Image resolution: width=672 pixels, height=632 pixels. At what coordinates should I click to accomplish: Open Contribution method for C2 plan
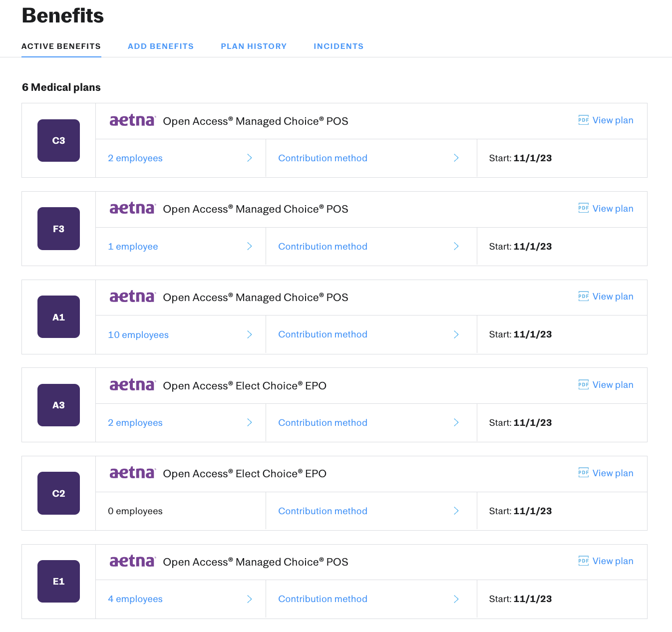(323, 511)
